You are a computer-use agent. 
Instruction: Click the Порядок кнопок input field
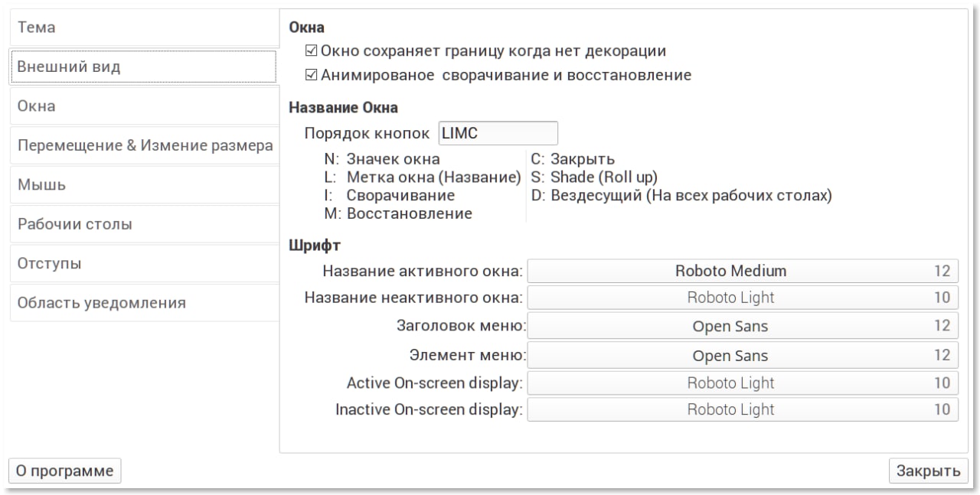[498, 132]
